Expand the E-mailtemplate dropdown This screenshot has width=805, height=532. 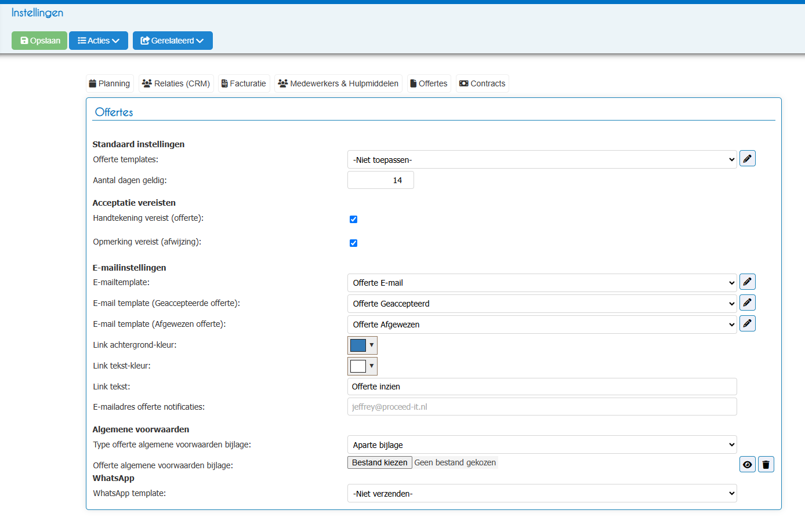pyautogui.click(x=542, y=283)
